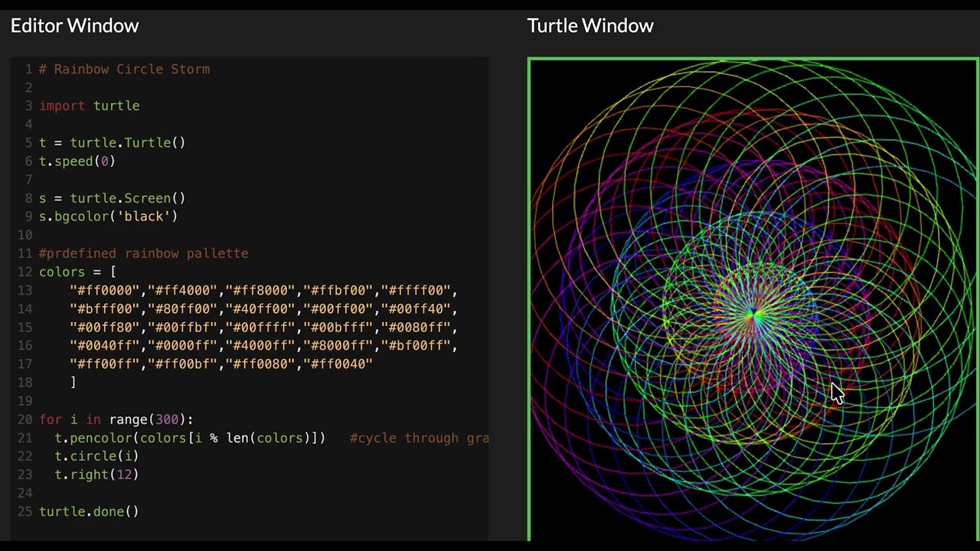Click the "#bf00ff" color string
The image size is (980, 551).
tap(416, 345)
